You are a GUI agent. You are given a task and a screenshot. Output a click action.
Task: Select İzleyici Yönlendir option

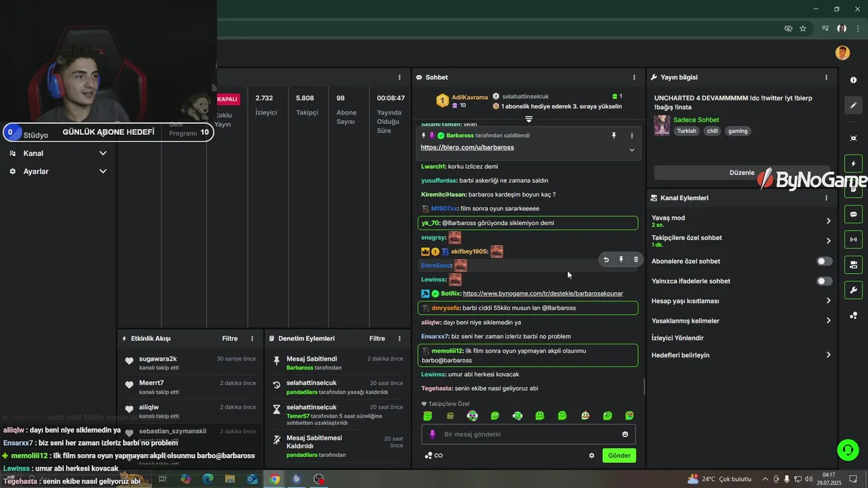tap(677, 338)
